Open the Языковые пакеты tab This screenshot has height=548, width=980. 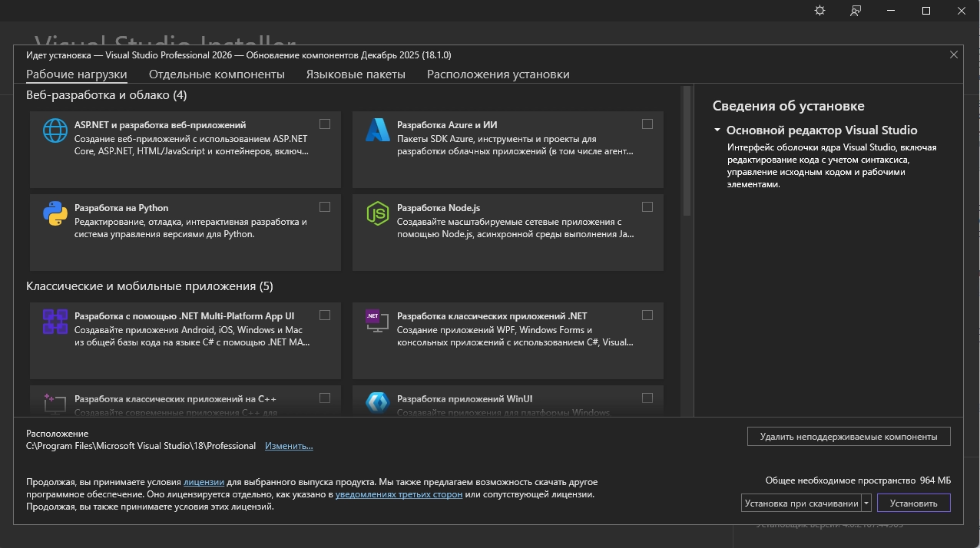point(356,74)
